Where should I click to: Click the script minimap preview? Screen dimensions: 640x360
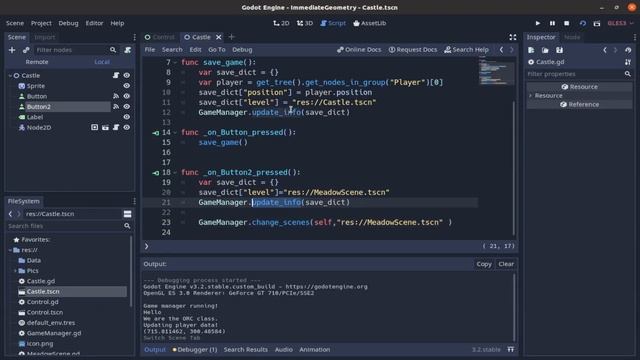(495, 72)
